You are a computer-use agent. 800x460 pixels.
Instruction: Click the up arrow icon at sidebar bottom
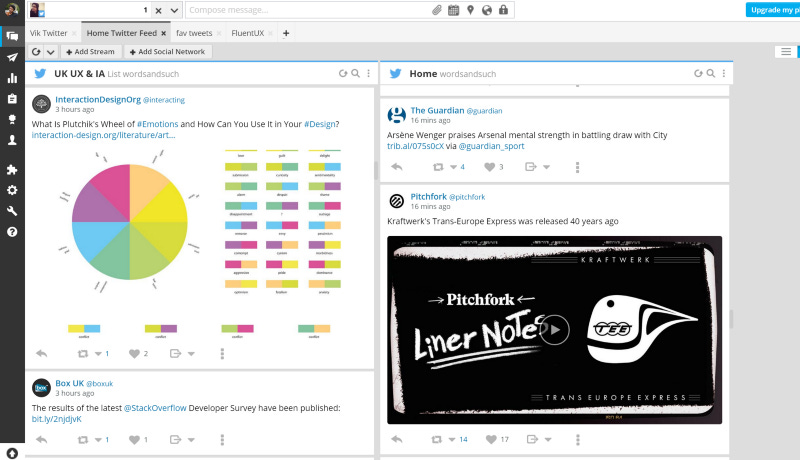(12, 453)
